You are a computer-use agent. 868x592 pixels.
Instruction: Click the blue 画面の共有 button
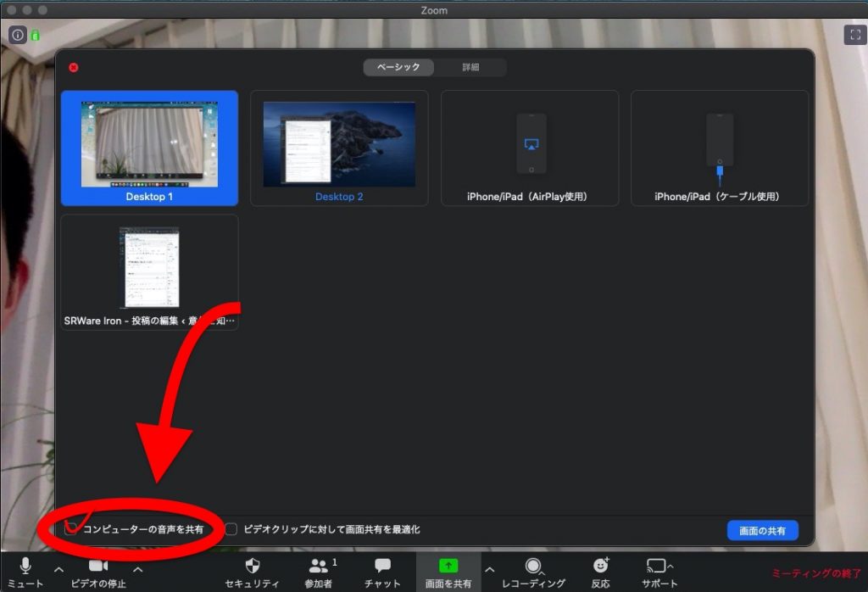point(762,531)
